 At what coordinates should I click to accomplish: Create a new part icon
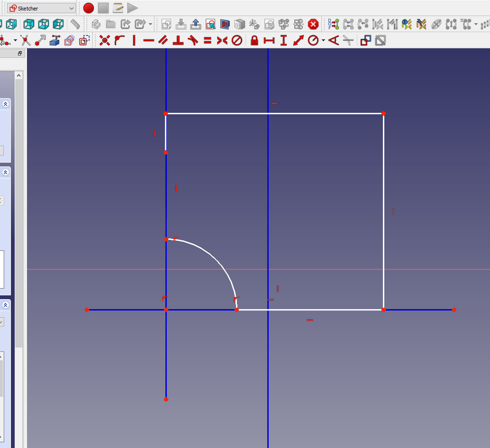pyautogui.click(x=96, y=24)
